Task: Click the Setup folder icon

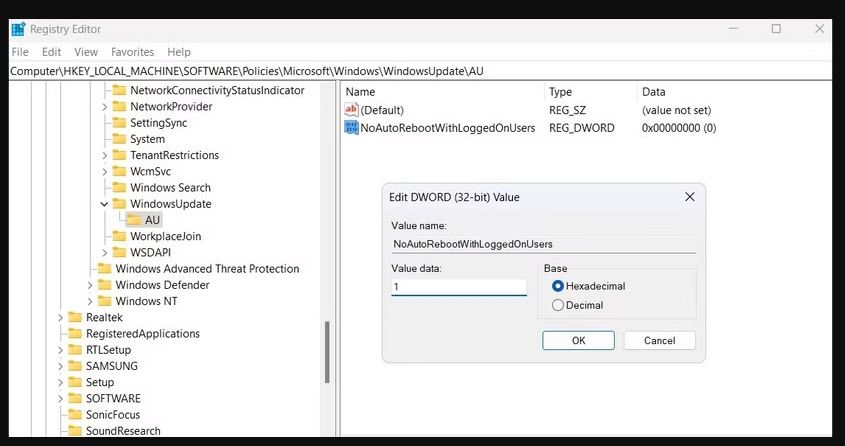Action: coord(75,382)
